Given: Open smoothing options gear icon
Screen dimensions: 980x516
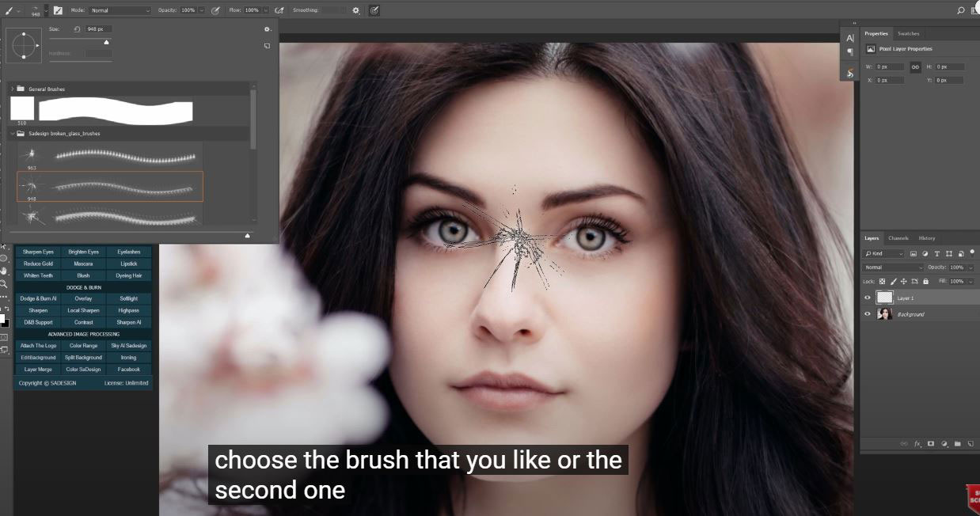Looking at the screenshot, I should [x=355, y=10].
